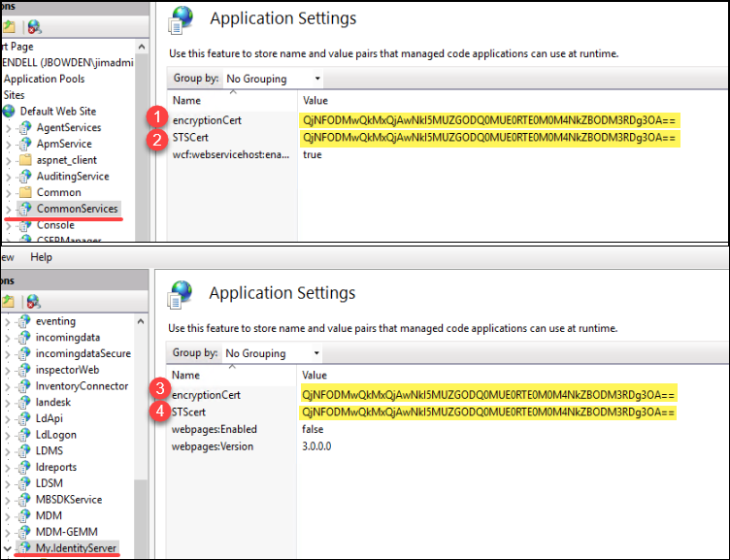Select the webpages:Enabled setting row
This screenshot has height=560, width=730.
click(x=214, y=429)
